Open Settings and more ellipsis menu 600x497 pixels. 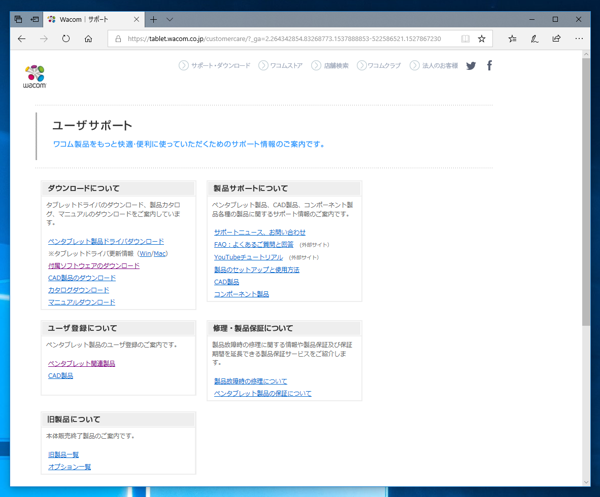pyautogui.click(x=579, y=39)
